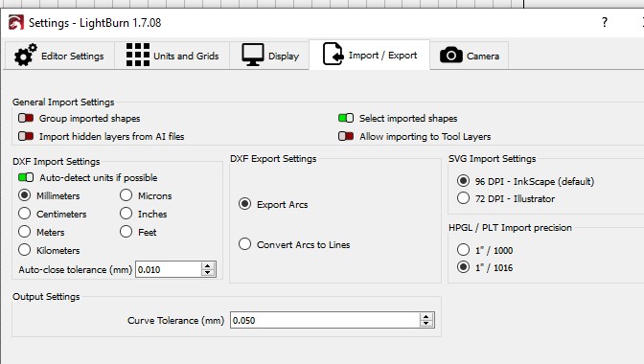Choose Convert Arcs to Lines option
The image size is (644, 364).
tap(244, 244)
